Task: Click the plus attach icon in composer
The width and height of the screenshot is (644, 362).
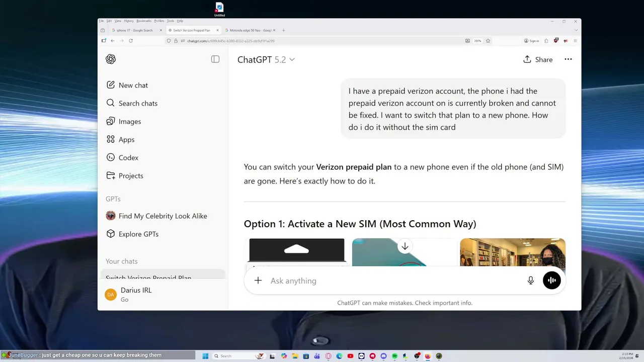Action: click(x=258, y=281)
